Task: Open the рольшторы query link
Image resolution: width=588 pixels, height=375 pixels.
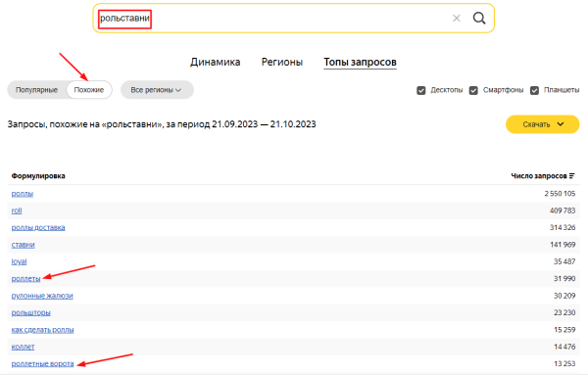Action: [30, 312]
